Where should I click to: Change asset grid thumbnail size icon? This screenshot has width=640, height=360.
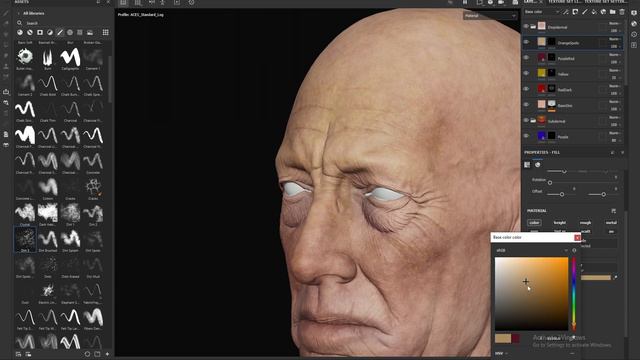105,32
